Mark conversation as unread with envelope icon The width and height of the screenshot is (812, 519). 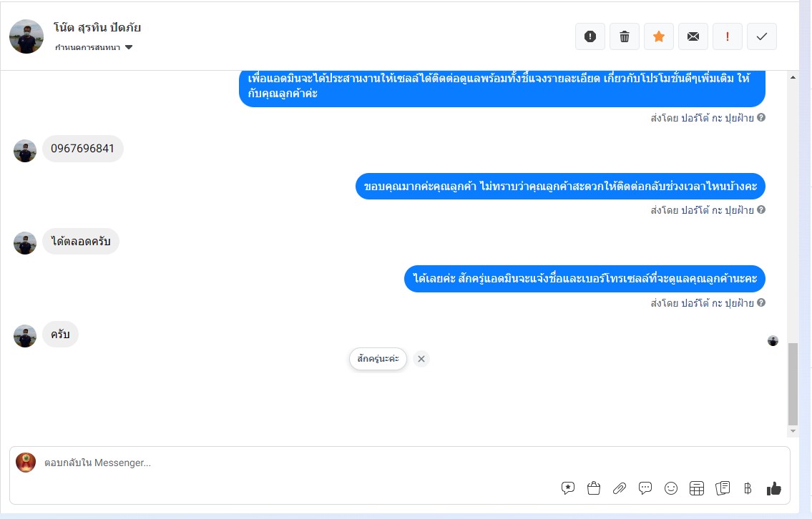[x=693, y=36]
